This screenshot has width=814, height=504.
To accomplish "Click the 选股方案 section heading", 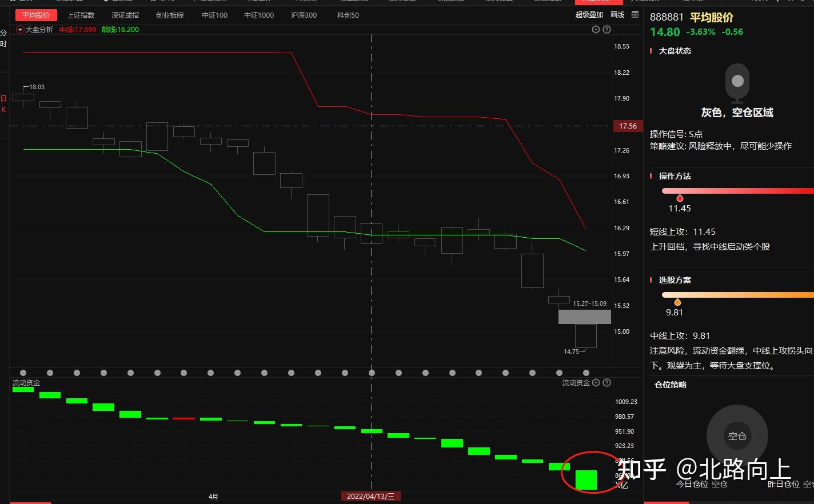I will click(x=675, y=280).
